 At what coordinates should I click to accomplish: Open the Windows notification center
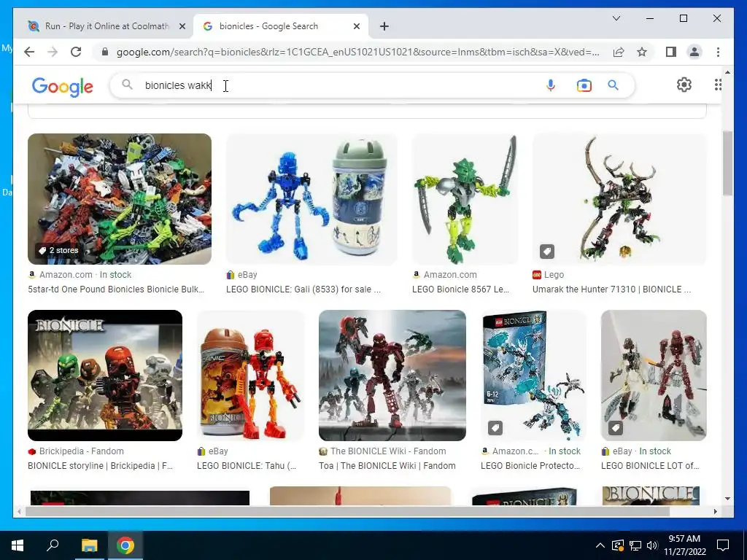tap(723, 545)
